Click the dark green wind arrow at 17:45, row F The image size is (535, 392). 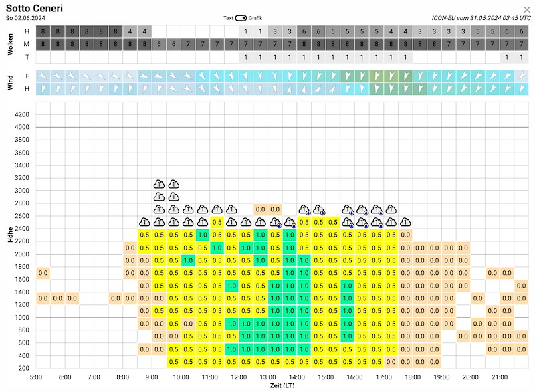pyautogui.click(x=405, y=76)
